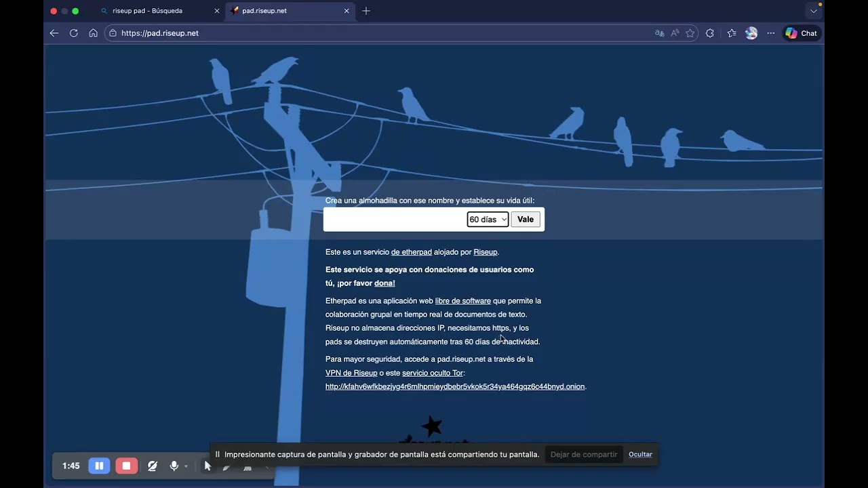Open the 'de etherpad' link
868x488 pixels.
(412, 252)
